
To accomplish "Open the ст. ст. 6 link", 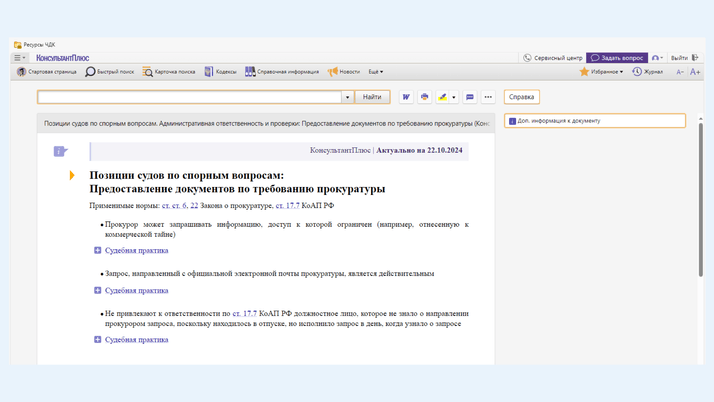I will (174, 206).
